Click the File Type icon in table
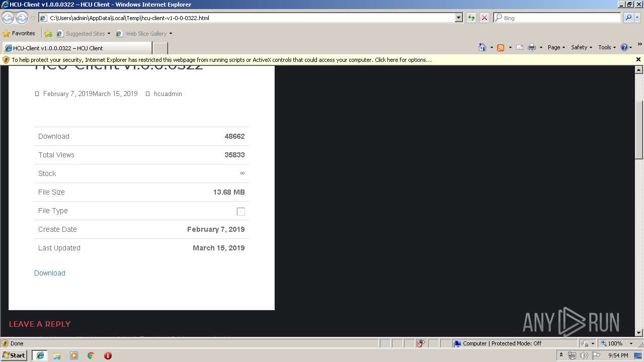Image resolution: width=644 pixels, height=362 pixels. pos(241,212)
